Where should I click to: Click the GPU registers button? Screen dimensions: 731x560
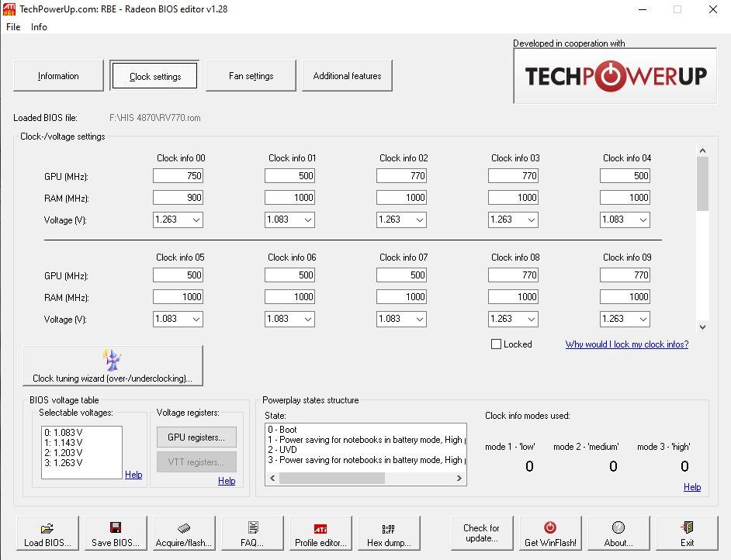(x=196, y=437)
